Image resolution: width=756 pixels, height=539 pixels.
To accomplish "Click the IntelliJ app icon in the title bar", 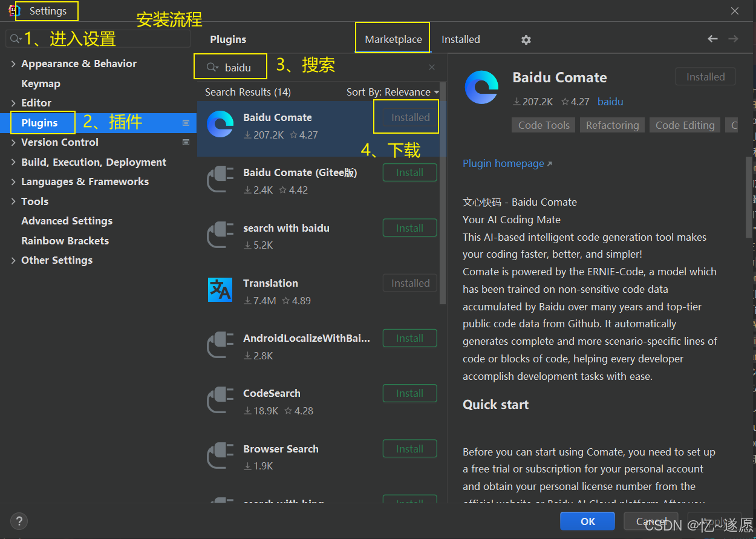I will coord(13,11).
